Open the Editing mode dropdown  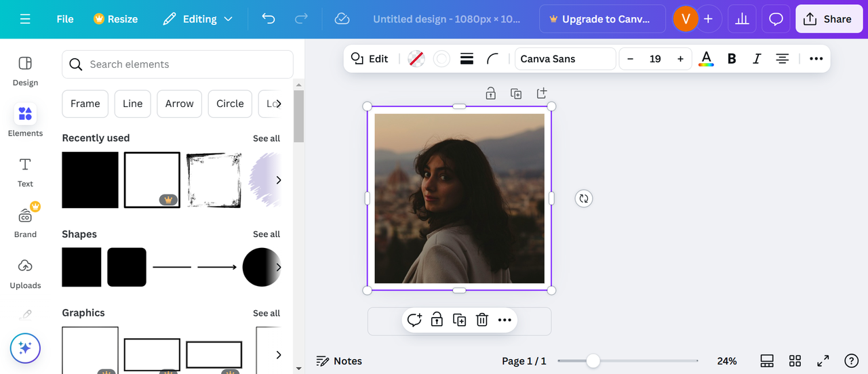click(197, 19)
